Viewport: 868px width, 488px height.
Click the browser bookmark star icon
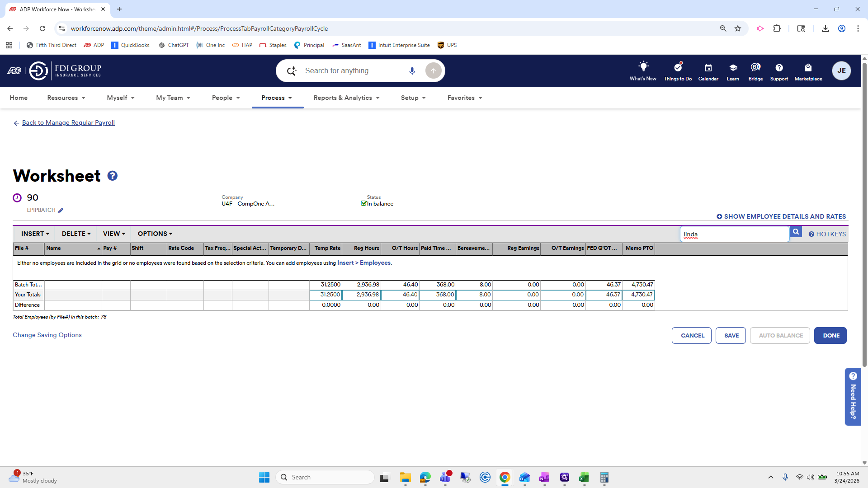point(738,28)
